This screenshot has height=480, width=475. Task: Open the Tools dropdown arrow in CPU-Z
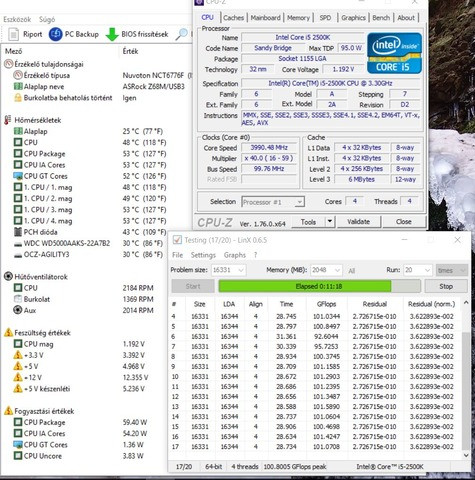pos(330,221)
